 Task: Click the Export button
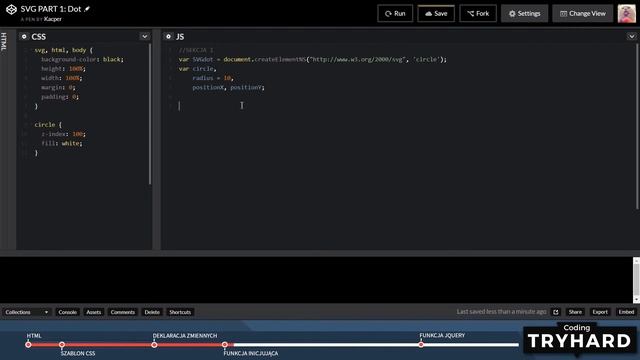(600, 312)
